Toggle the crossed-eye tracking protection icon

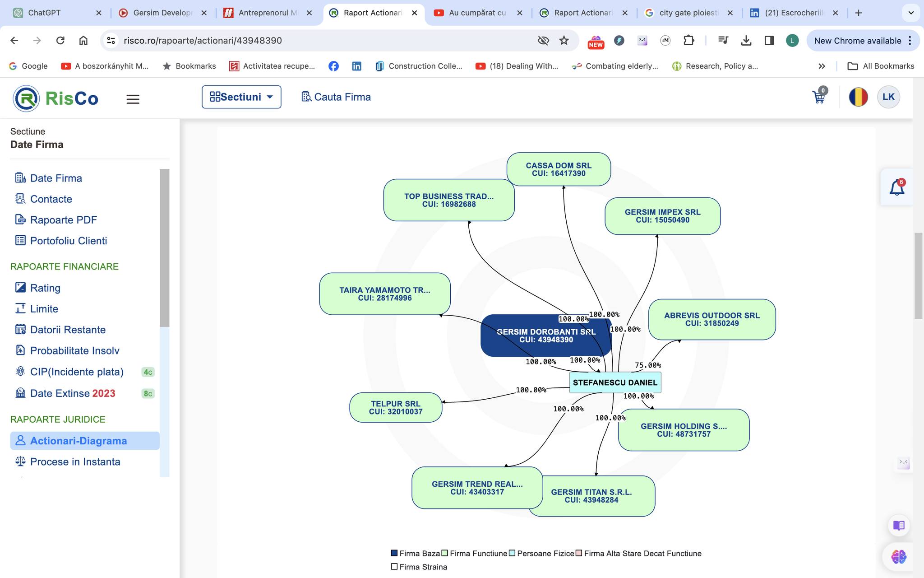pyautogui.click(x=543, y=41)
